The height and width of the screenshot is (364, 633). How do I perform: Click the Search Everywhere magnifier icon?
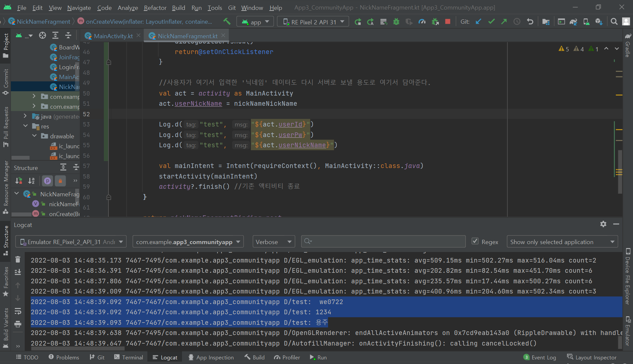tap(614, 22)
